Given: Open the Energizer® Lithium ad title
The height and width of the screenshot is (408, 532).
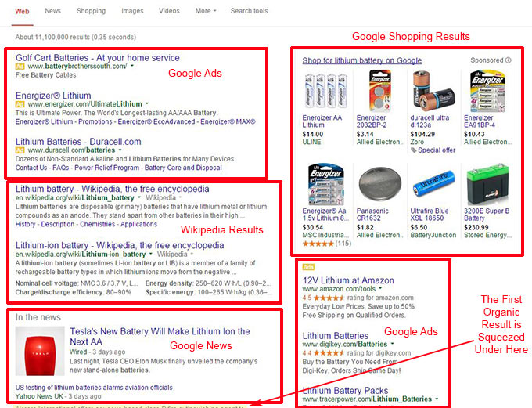Looking at the screenshot, I should pyautogui.click(x=53, y=96).
